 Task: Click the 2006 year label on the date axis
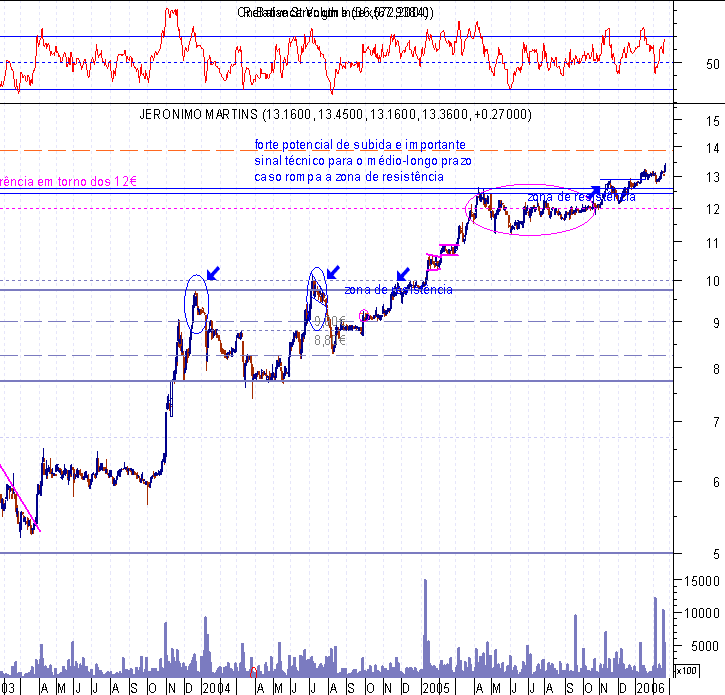(650, 688)
